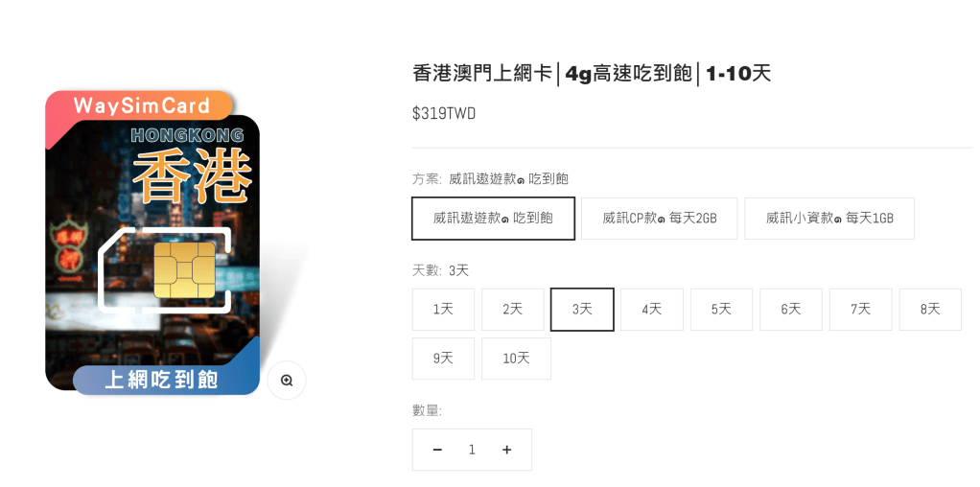Viewport: 980px width, 487px height.
Task: Pick the 威訊小資款 每天1GB plan
Action: (829, 219)
